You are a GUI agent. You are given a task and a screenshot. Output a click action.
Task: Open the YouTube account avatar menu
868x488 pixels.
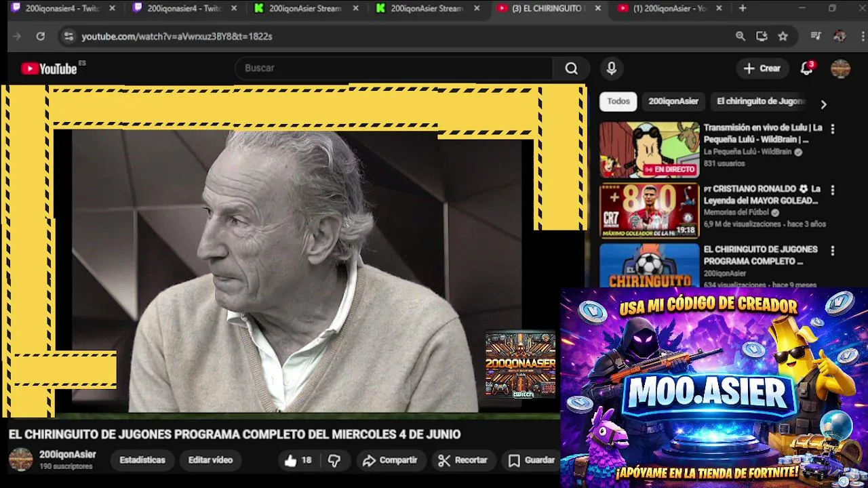point(840,68)
